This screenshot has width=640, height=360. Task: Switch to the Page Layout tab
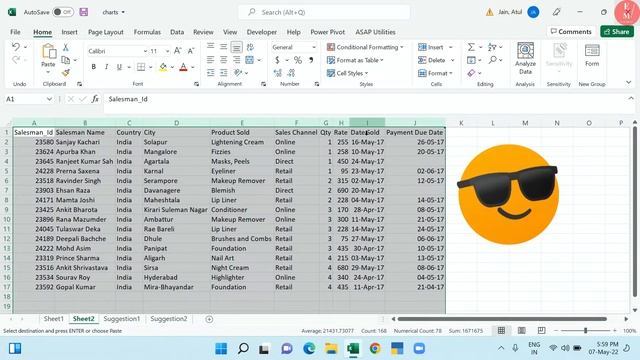(106, 32)
